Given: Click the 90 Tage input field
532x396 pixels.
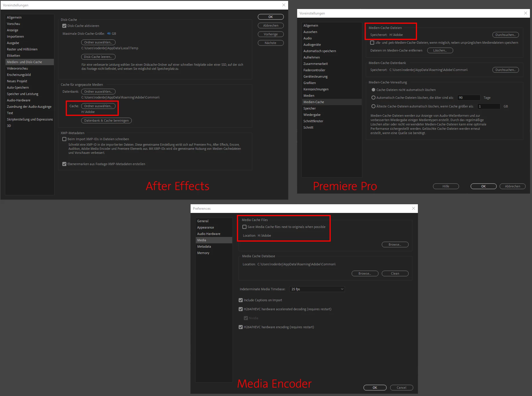Looking at the screenshot, I should tap(469, 98).
